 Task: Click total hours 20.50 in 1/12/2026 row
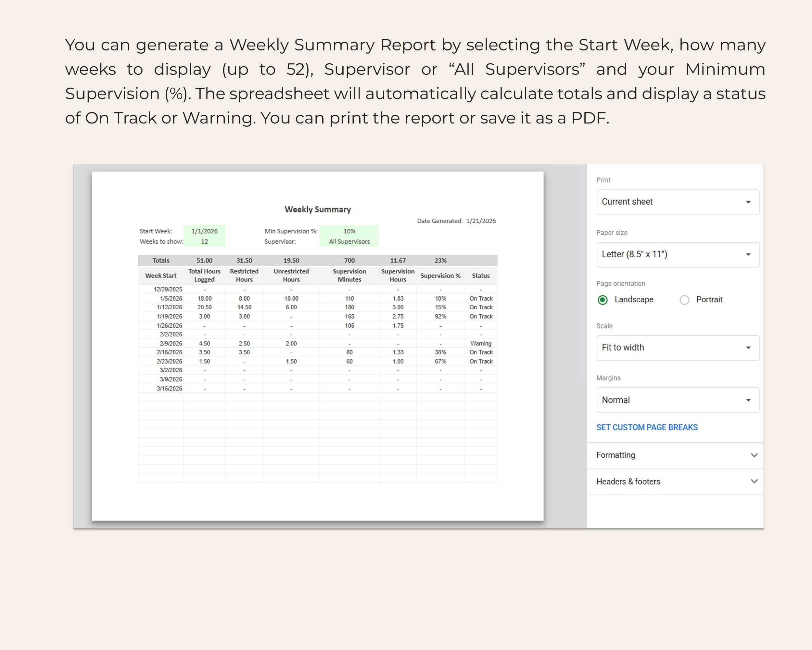204,307
